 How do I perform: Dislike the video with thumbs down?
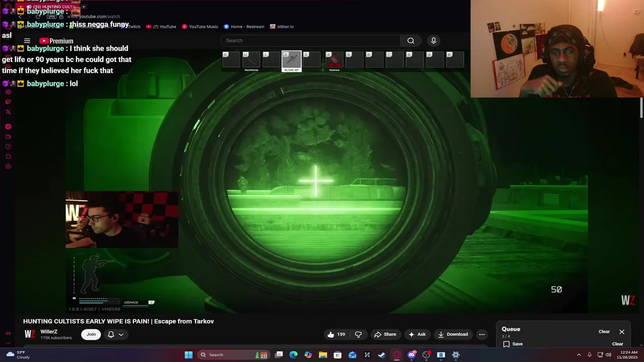(x=358, y=334)
